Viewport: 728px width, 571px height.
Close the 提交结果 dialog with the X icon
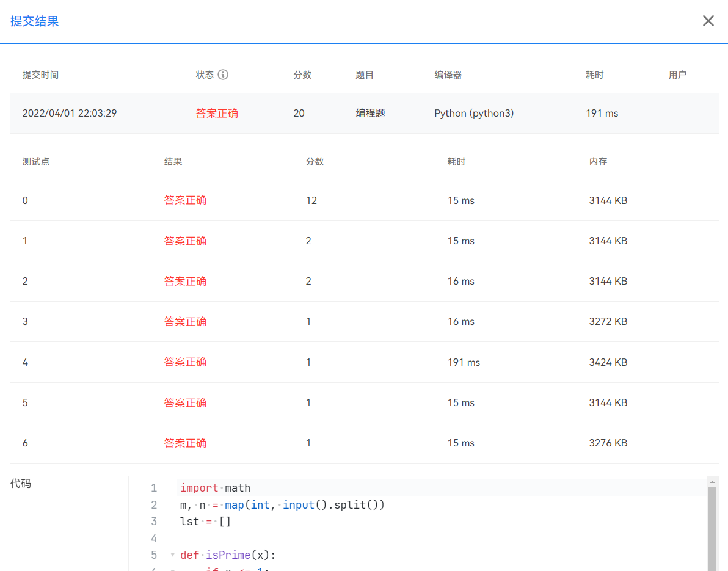(x=708, y=20)
